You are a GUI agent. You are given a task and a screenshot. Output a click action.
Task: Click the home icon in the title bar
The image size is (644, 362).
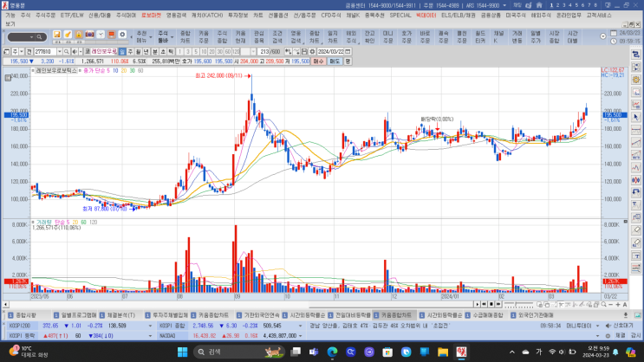[540, 5]
